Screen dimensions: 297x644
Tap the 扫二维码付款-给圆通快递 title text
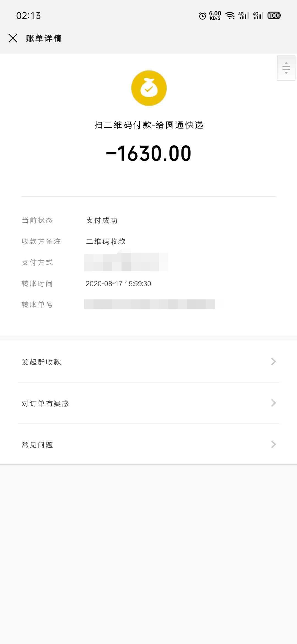[149, 125]
